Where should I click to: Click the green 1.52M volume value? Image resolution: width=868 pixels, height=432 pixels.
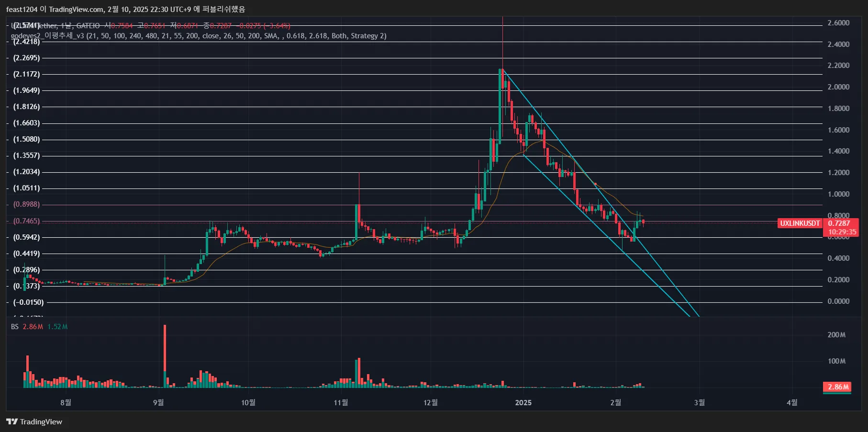pyautogui.click(x=57, y=327)
